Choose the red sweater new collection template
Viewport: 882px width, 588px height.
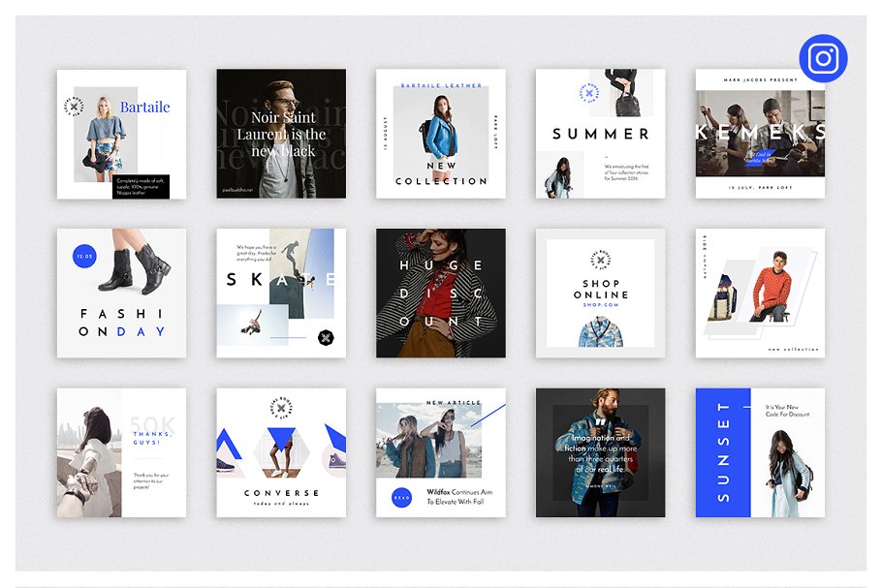(760, 294)
